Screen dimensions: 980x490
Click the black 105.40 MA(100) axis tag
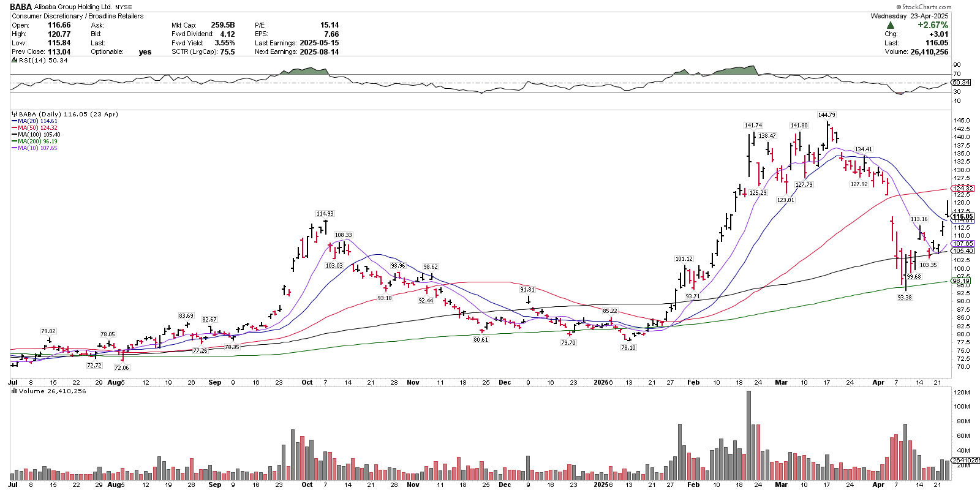point(962,251)
